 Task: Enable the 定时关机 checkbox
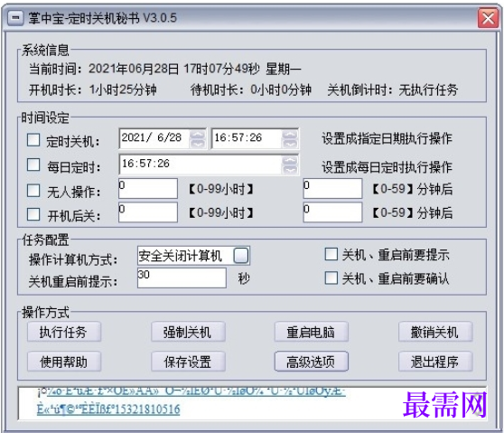(33, 140)
